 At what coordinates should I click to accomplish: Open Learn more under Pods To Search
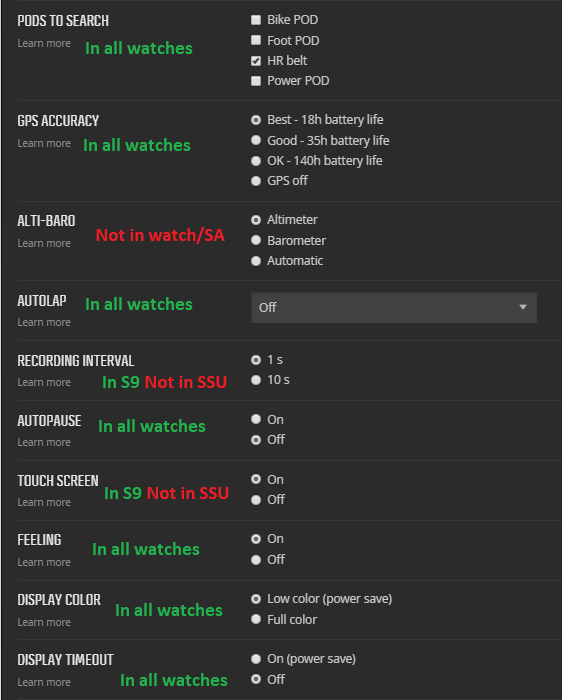click(x=44, y=43)
